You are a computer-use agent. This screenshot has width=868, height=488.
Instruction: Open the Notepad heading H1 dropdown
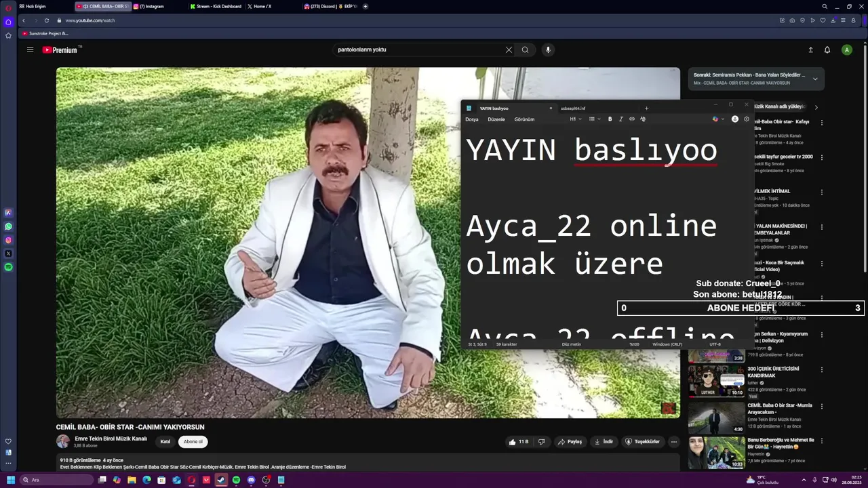pos(575,119)
